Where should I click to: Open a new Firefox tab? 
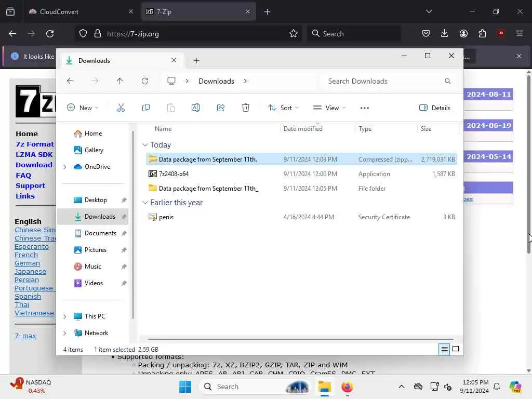point(267,12)
